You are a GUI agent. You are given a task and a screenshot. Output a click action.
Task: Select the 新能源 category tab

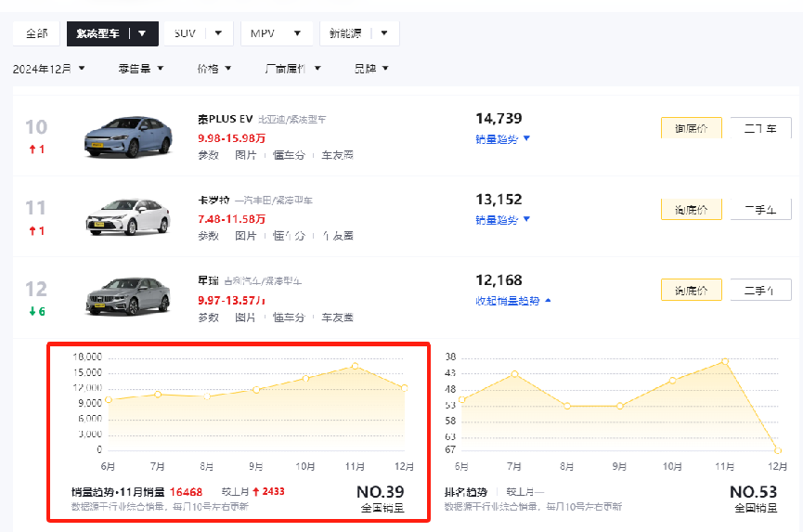[345, 33]
